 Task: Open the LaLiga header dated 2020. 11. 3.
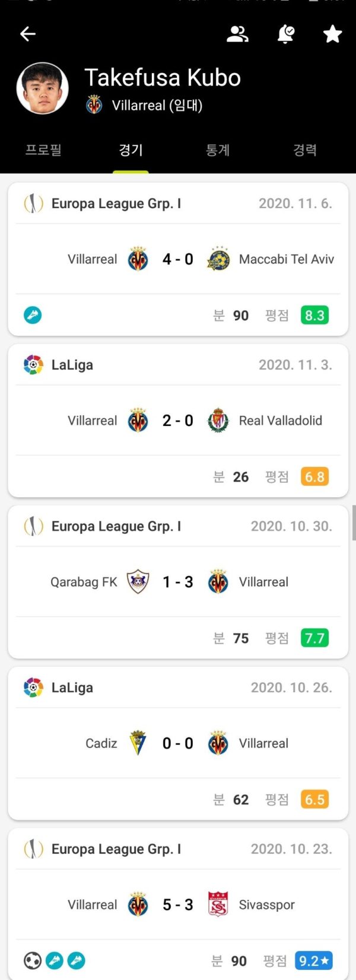[x=178, y=365]
